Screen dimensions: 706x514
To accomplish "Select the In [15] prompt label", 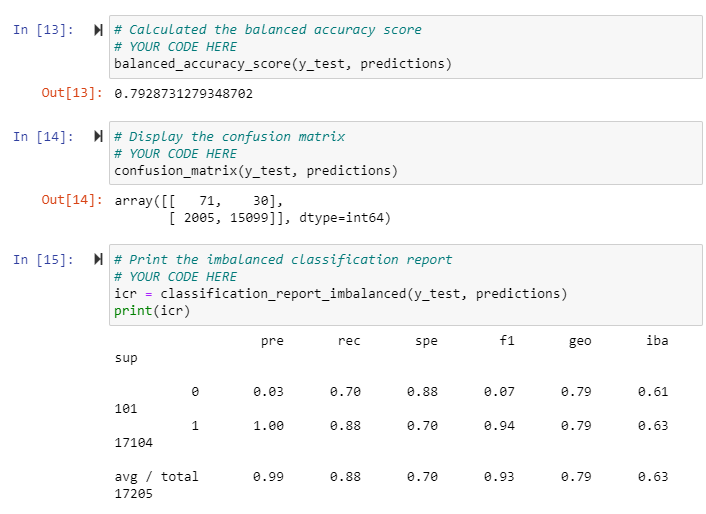I will (43, 260).
